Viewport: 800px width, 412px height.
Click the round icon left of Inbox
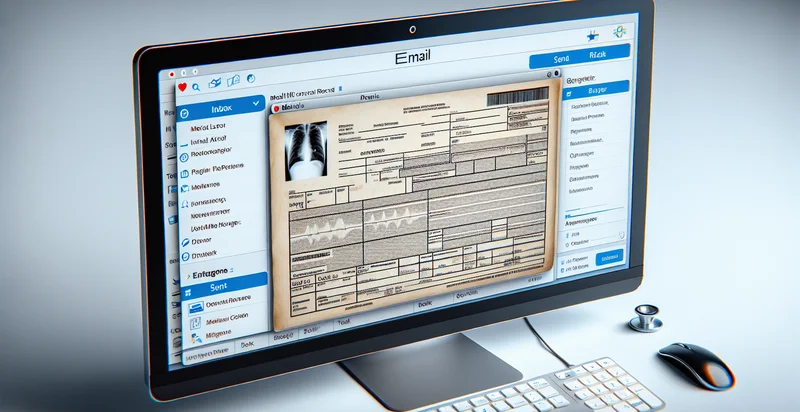pyautogui.click(x=184, y=114)
